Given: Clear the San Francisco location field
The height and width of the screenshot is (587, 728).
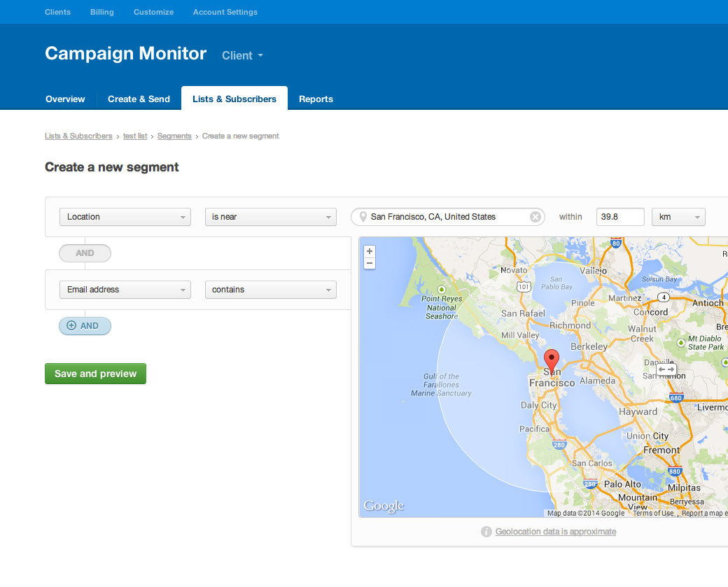Looking at the screenshot, I should [535, 217].
